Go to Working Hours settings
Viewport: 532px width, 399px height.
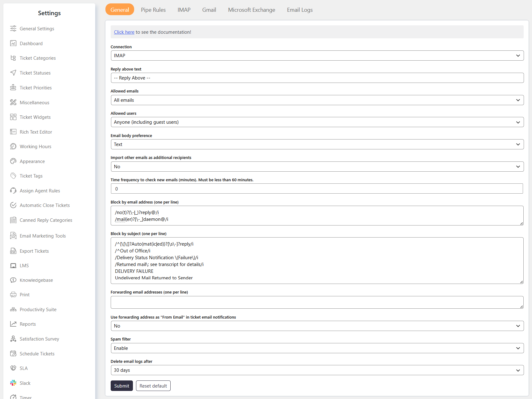point(36,147)
